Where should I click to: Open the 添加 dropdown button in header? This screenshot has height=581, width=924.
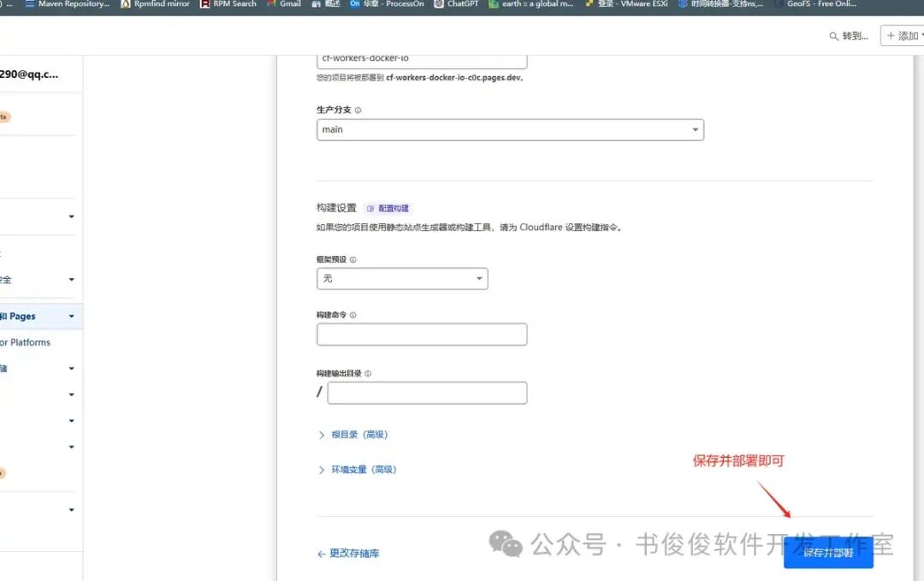(x=903, y=36)
